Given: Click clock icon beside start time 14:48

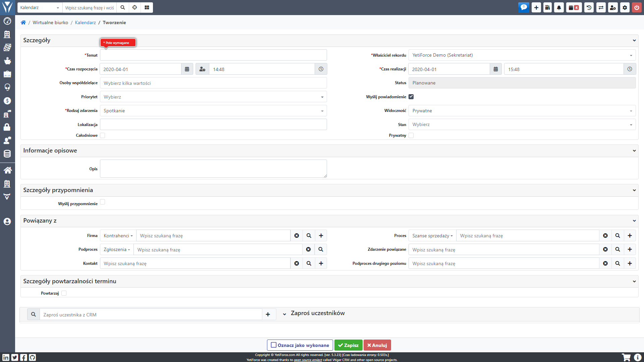Looking at the screenshot, I should click(x=321, y=69).
